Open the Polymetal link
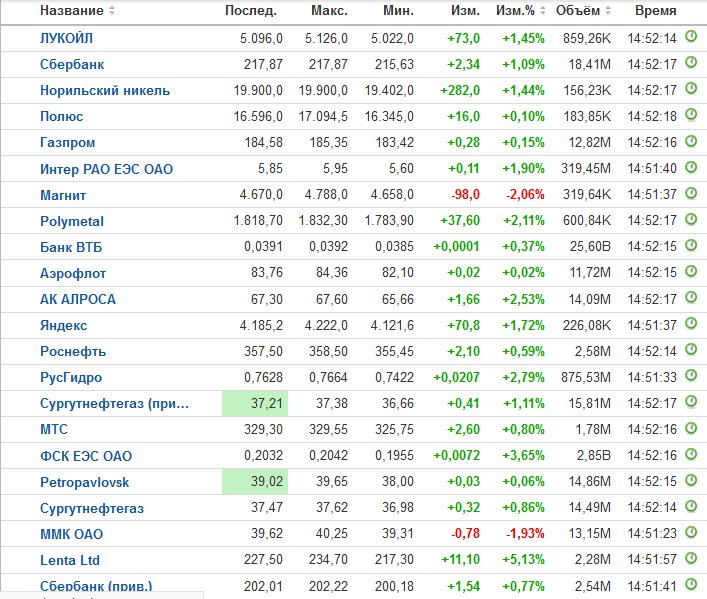The height and width of the screenshot is (599, 707). 72,221
